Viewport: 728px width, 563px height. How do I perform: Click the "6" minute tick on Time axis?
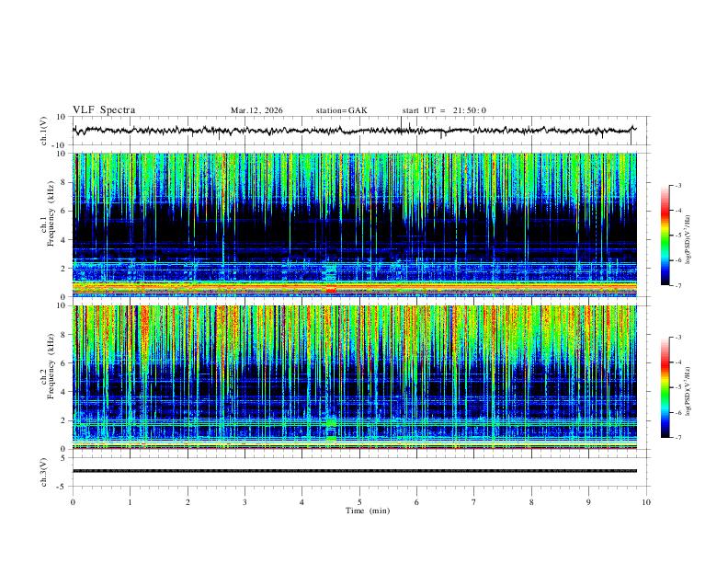tap(416, 502)
